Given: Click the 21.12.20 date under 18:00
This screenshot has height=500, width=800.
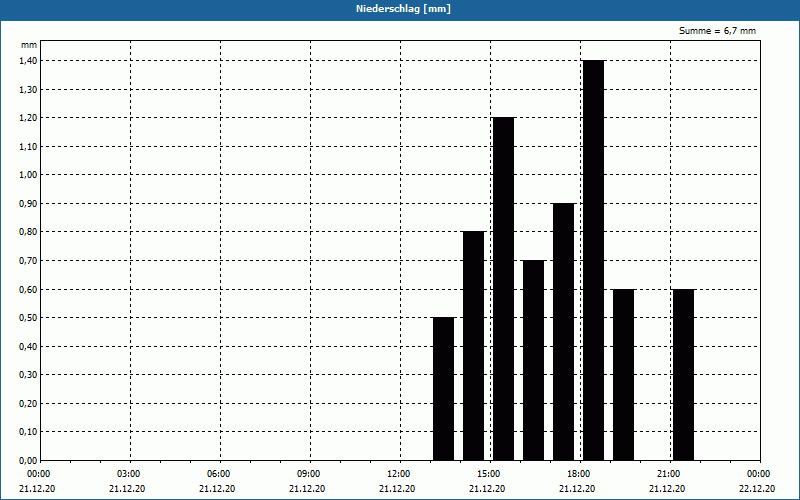Looking at the screenshot, I should point(577,489).
